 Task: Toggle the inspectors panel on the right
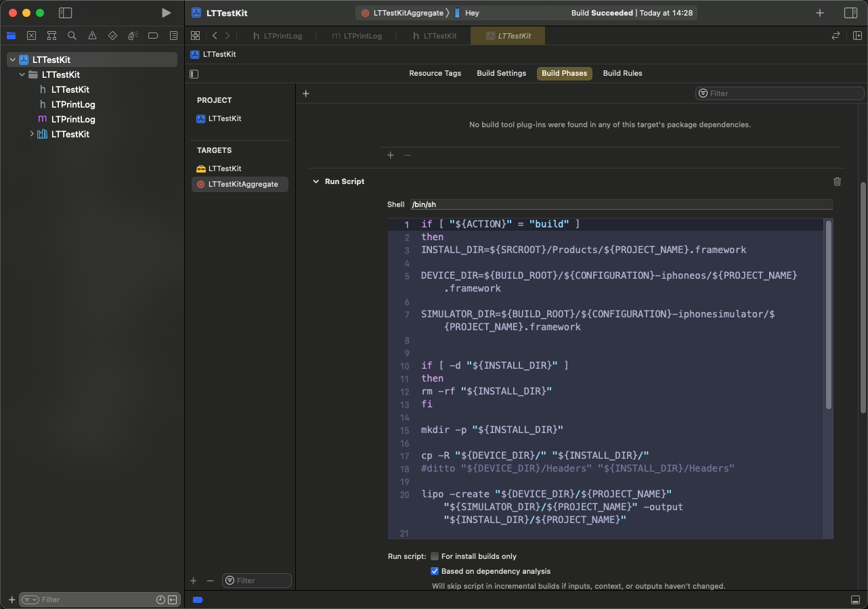tap(850, 13)
